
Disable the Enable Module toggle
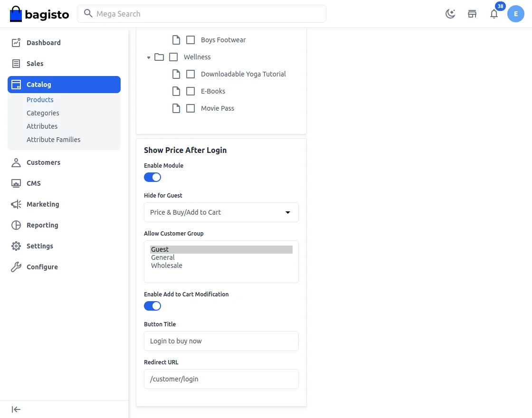(152, 177)
